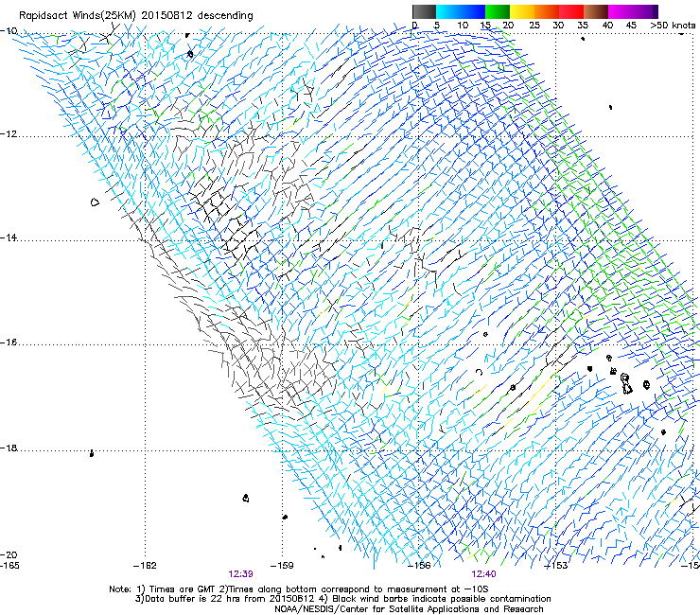700x615 pixels.
Task: Click the purple time label '12:39'
Action: coord(240,574)
